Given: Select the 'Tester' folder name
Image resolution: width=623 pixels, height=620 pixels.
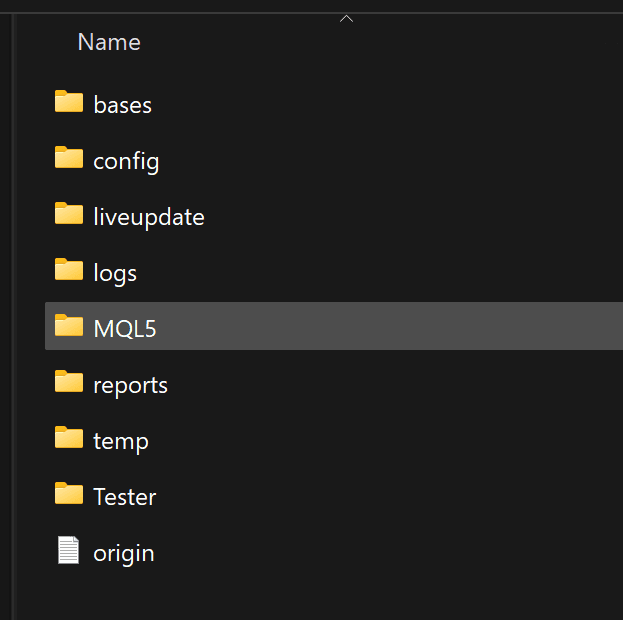Looking at the screenshot, I should [x=125, y=497].
